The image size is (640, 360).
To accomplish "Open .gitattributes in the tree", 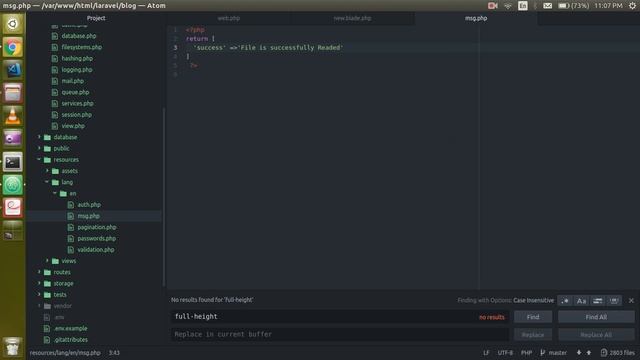I will coord(71,339).
